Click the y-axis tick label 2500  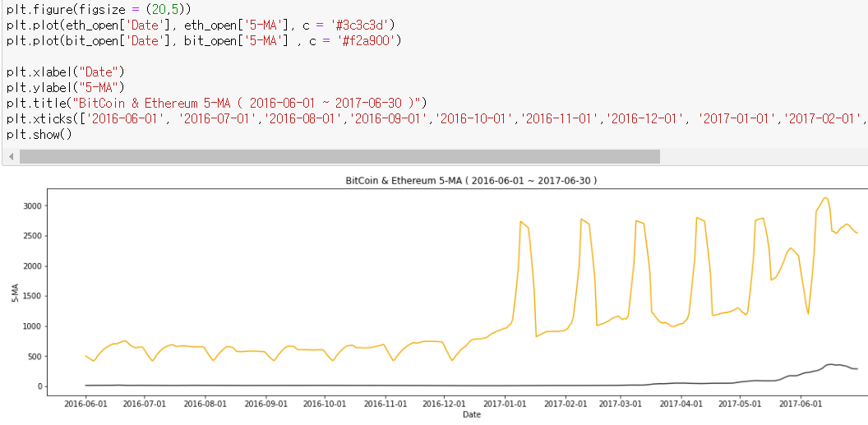tap(31, 236)
